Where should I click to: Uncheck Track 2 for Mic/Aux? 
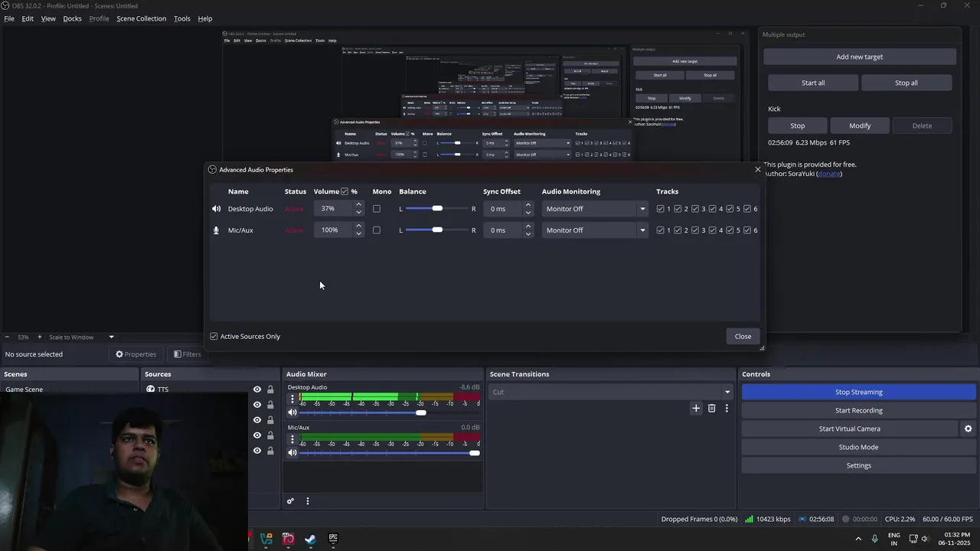(x=678, y=230)
